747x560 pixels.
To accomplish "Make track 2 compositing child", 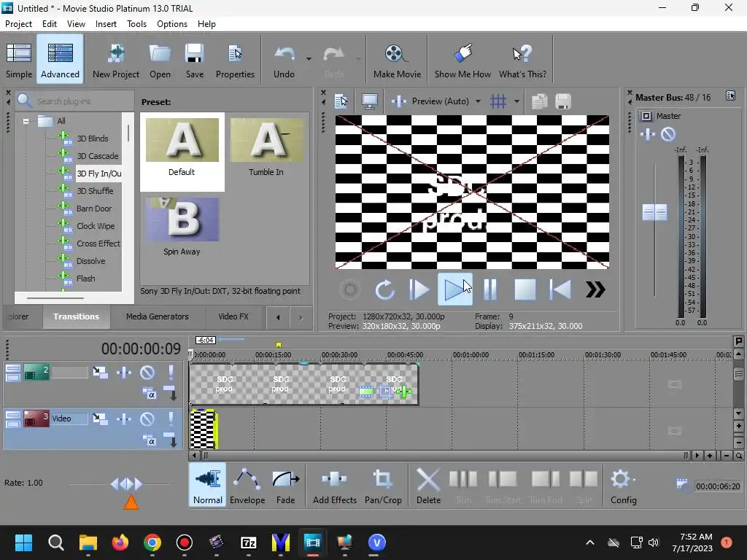I will [171, 393].
